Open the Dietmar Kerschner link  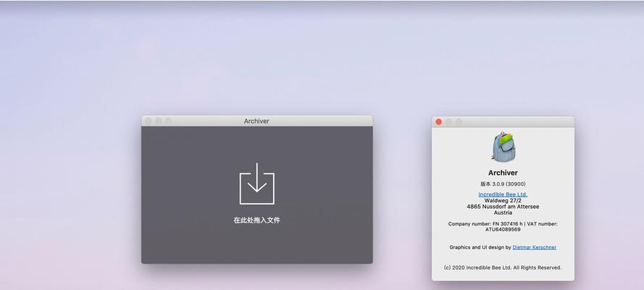click(x=535, y=247)
